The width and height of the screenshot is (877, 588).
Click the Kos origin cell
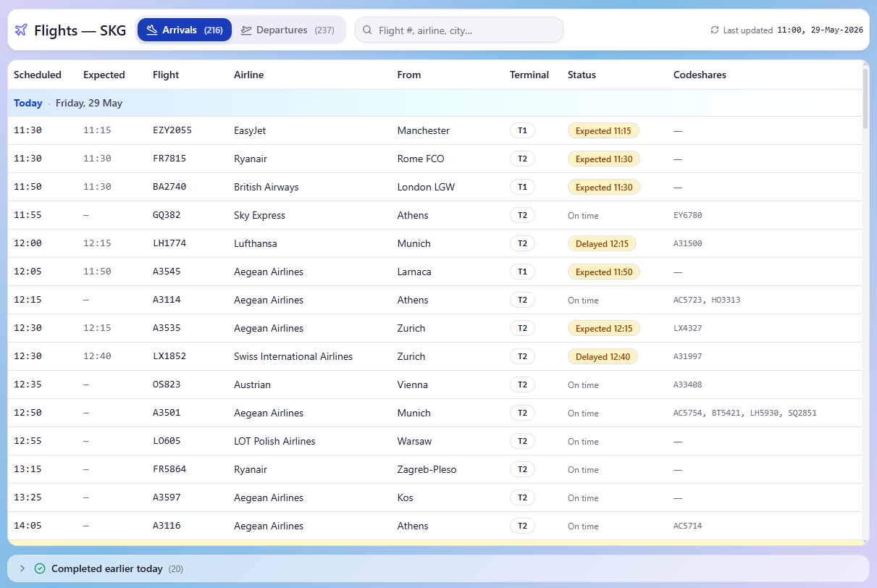(406, 497)
